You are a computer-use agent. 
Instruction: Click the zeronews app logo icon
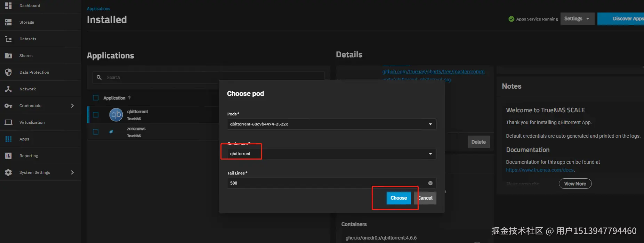coord(111,132)
